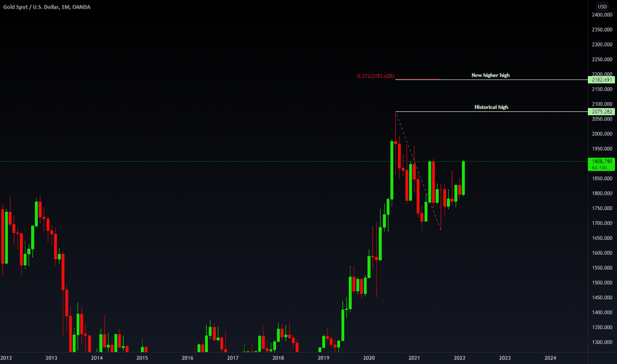Select the white Historical high horizontal line

coord(491,112)
